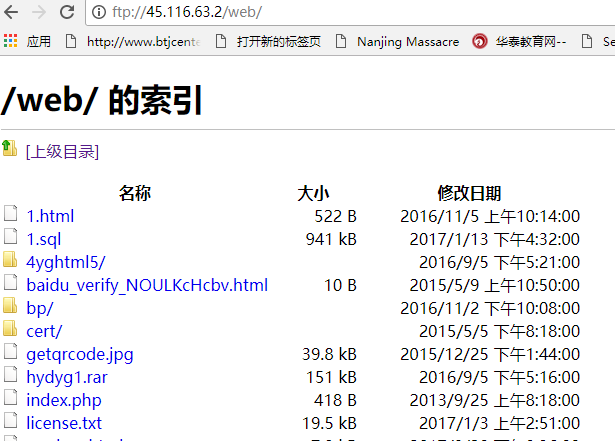Click the 522 B size value

coord(336,216)
